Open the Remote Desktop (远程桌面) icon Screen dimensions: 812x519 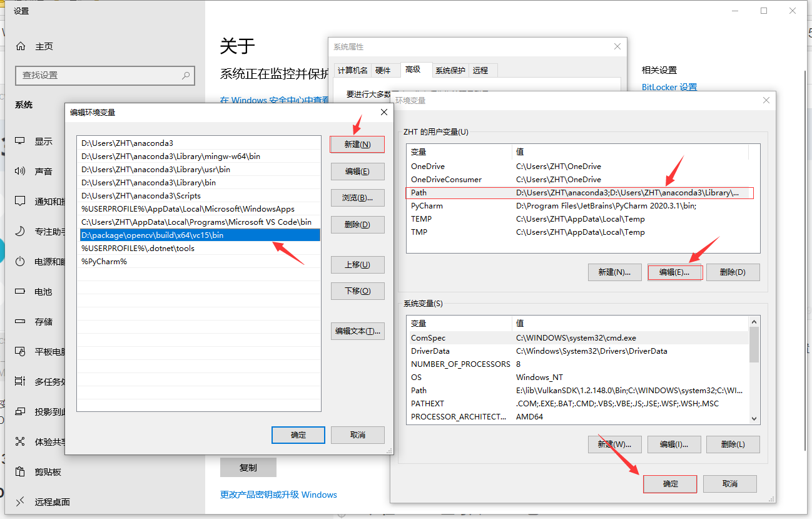click(21, 502)
